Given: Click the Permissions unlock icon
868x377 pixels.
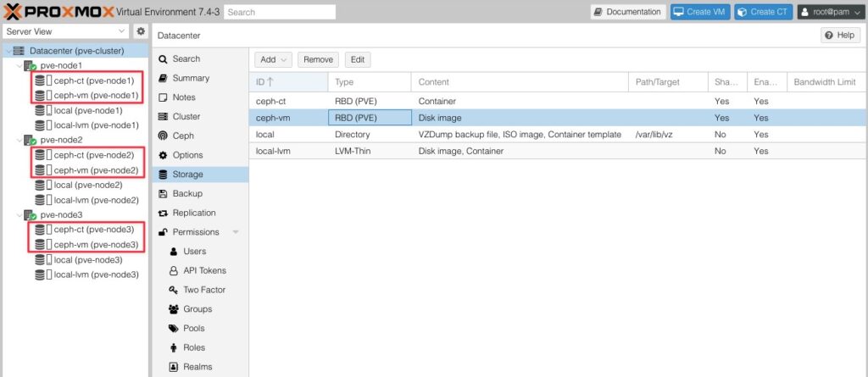Looking at the screenshot, I should tap(162, 232).
